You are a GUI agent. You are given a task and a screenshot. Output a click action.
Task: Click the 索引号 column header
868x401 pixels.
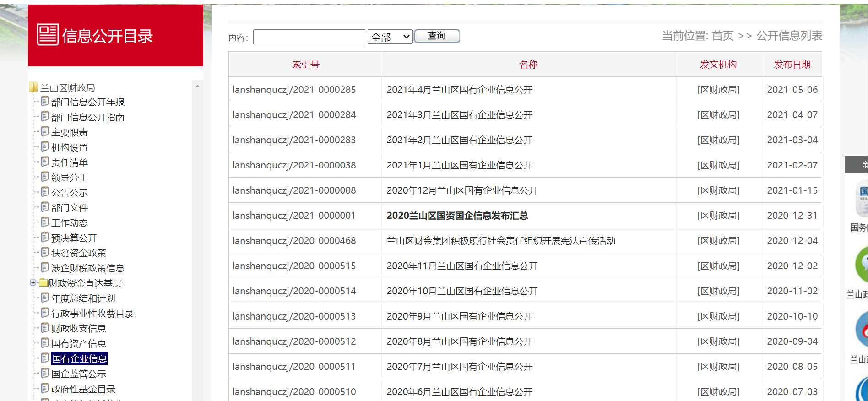[306, 65]
